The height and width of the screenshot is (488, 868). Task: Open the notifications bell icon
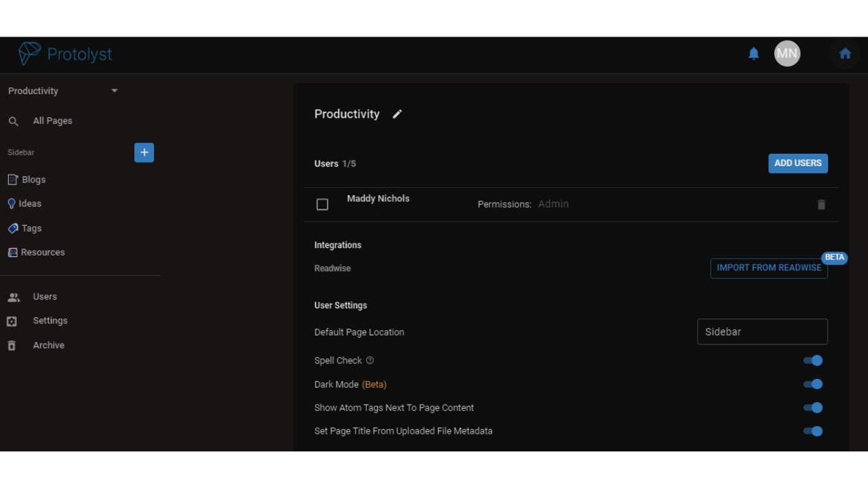[753, 53]
